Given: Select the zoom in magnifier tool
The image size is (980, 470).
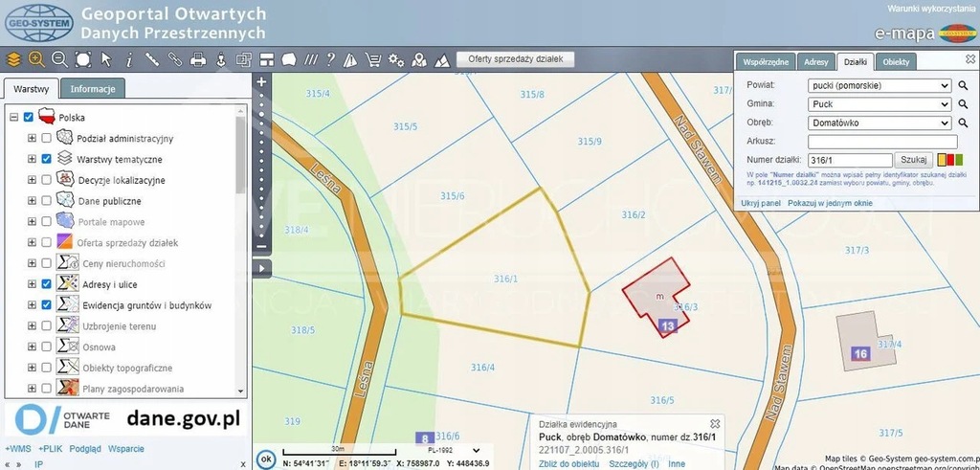Looking at the screenshot, I should point(36,60).
